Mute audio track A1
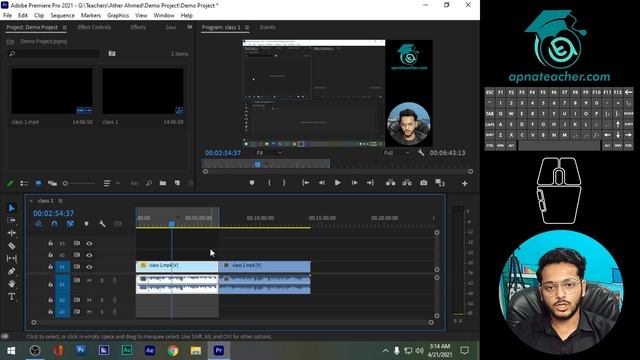Image resolution: width=640 pixels, height=360 pixels. click(x=89, y=280)
